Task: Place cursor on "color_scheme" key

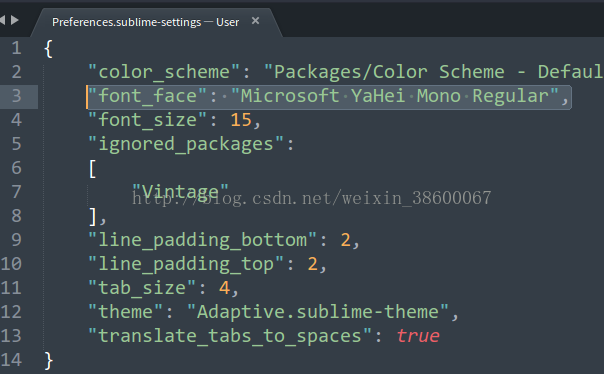Action: 164,72
